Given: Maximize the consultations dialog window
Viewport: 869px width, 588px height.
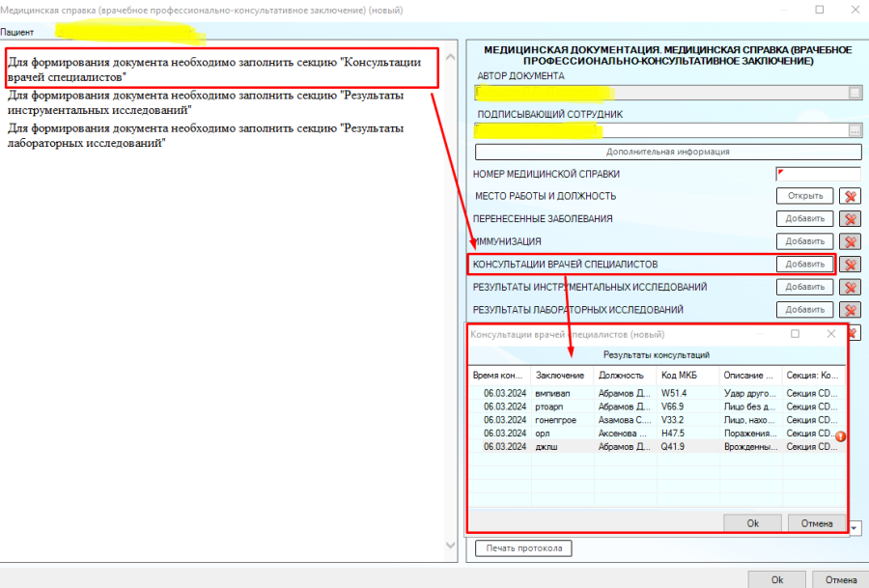Looking at the screenshot, I should 795,334.
